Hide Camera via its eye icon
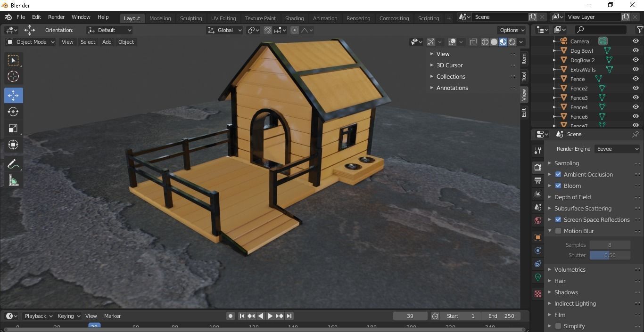Image resolution: width=644 pixels, height=332 pixels. (x=636, y=41)
